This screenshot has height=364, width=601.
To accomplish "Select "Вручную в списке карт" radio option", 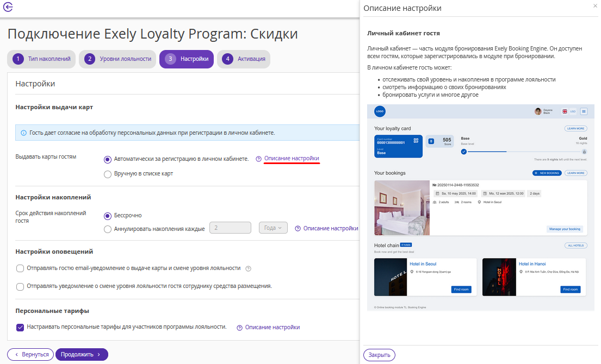I will click(x=108, y=174).
